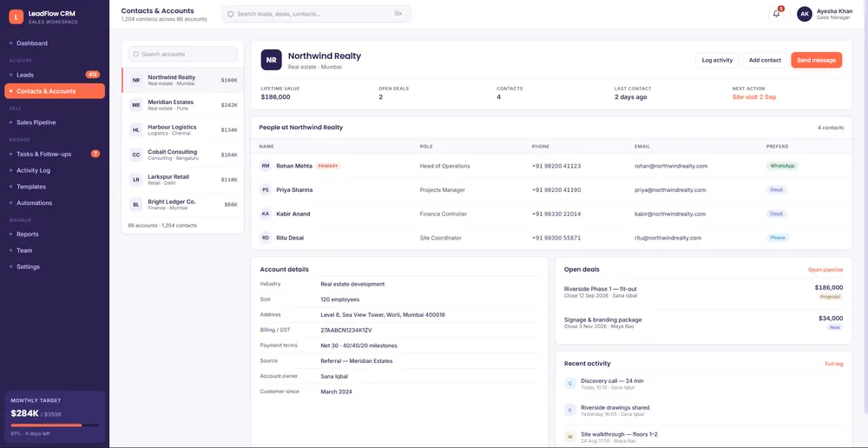Image resolution: width=868 pixels, height=448 pixels.
Task: Focus the global search leads, deals, contacts field
Action: pos(316,14)
